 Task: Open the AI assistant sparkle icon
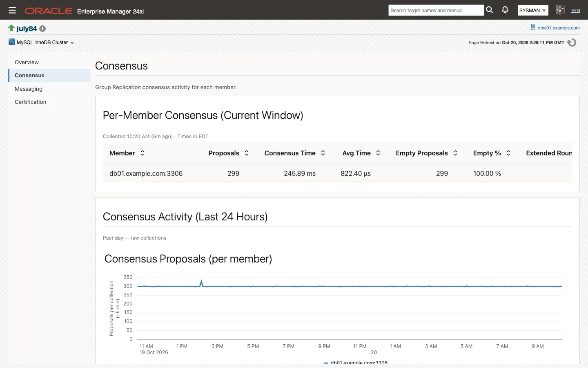tap(560, 10)
